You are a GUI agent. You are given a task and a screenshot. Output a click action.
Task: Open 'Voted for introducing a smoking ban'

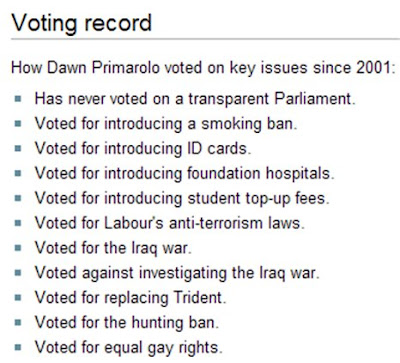166,124
